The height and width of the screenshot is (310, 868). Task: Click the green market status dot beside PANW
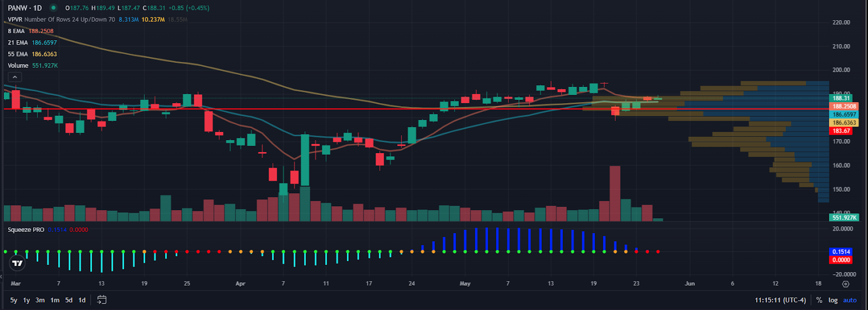[x=53, y=8]
